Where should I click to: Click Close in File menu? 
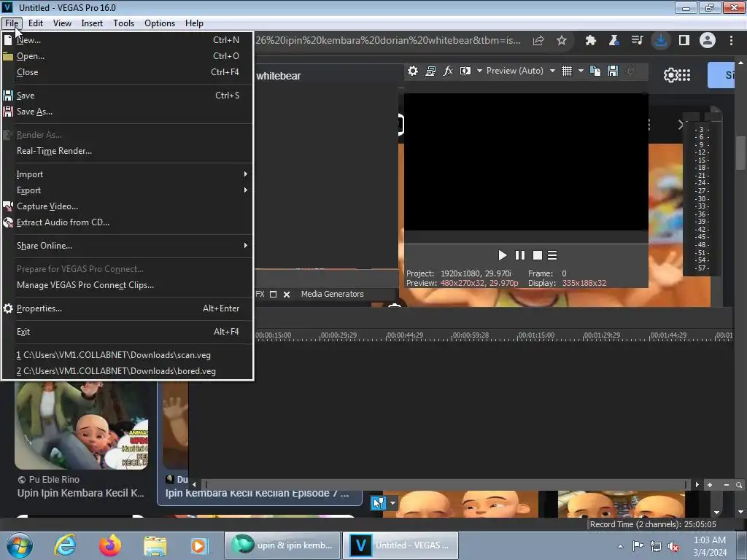pyautogui.click(x=127, y=72)
